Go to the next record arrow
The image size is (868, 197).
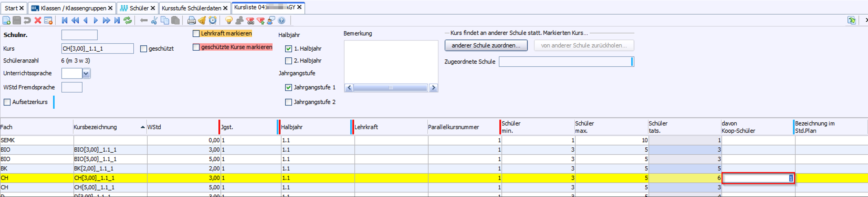96,21
